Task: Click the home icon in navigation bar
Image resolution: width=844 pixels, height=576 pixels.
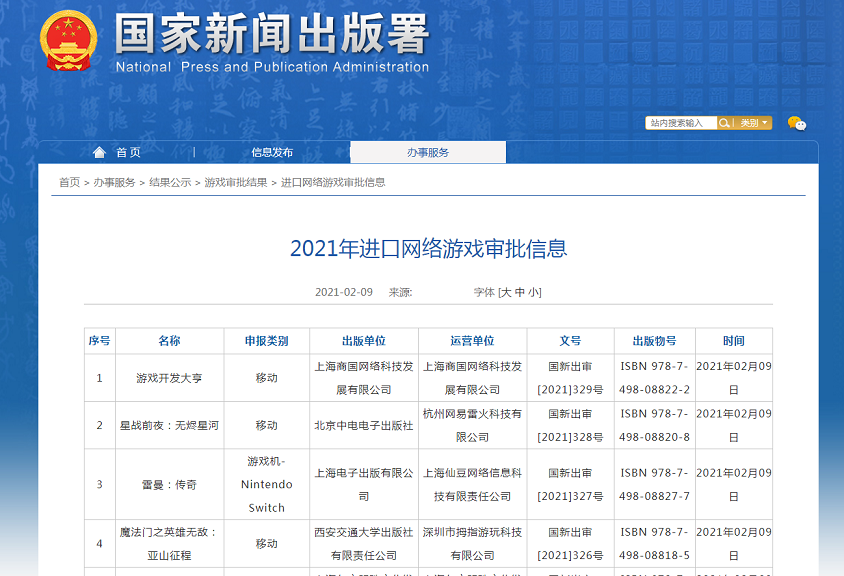Action: [x=99, y=152]
